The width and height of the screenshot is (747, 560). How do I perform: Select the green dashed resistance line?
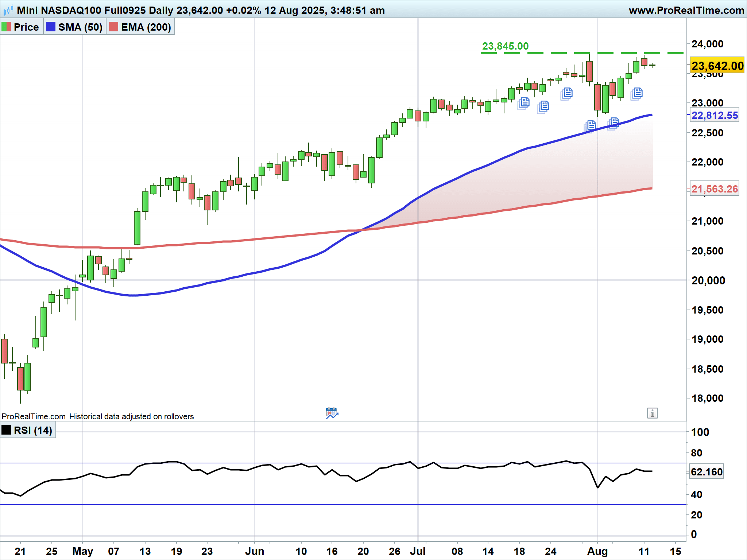582,53
